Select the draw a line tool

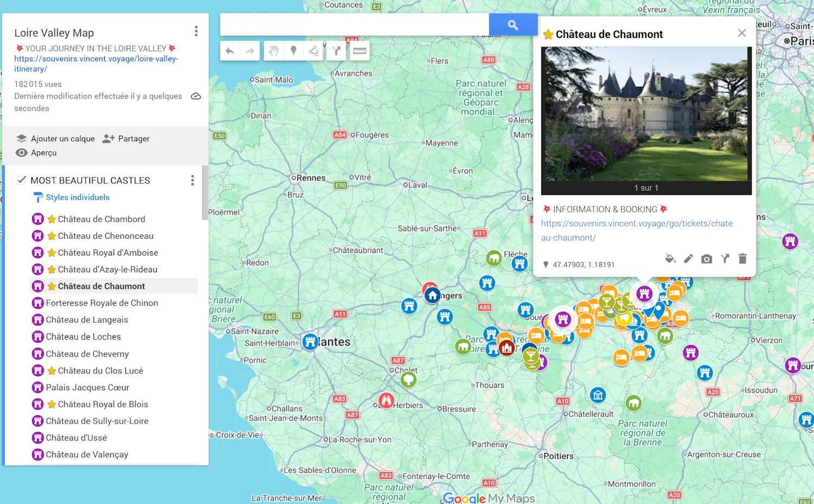pos(314,50)
